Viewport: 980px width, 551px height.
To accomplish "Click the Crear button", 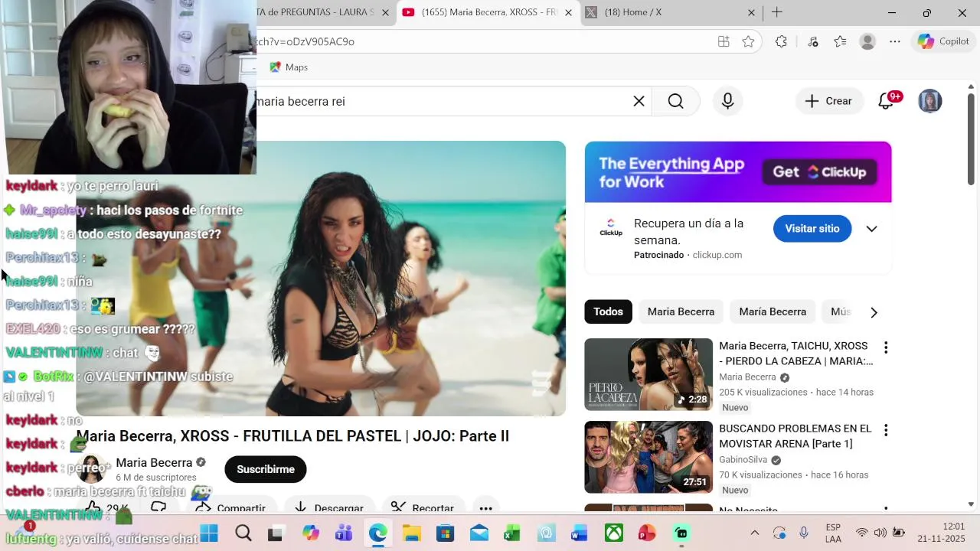I will click(828, 101).
